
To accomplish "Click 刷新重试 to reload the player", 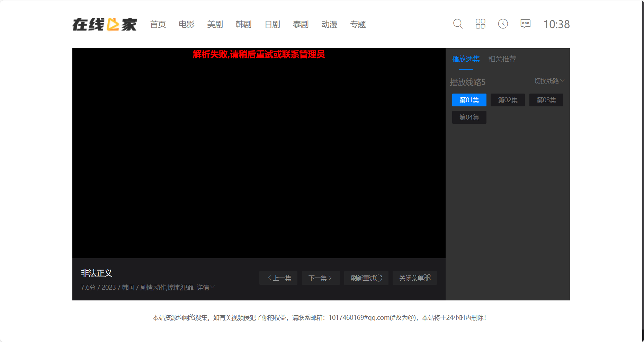I will click(x=366, y=278).
